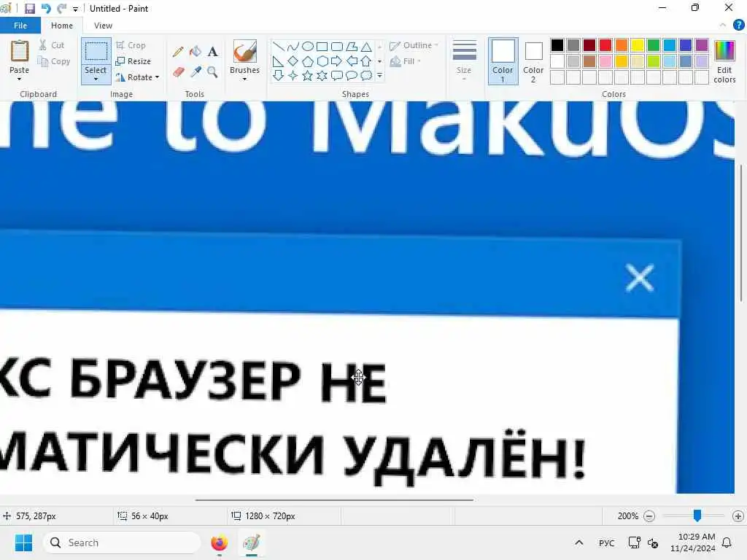This screenshot has height=560, width=747.
Task: Select the Fill with color bucket tool
Action: click(196, 52)
